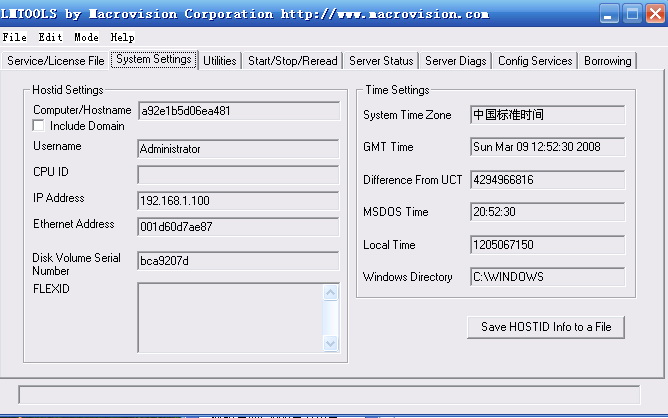Go to the Server Status tab
This screenshot has height=418, width=668.
(381, 61)
